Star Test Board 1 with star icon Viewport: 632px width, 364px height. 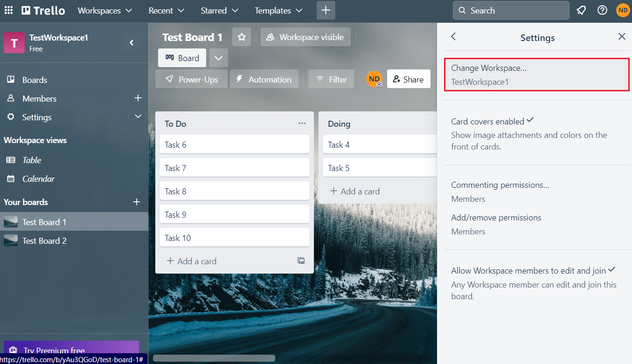pyautogui.click(x=242, y=37)
